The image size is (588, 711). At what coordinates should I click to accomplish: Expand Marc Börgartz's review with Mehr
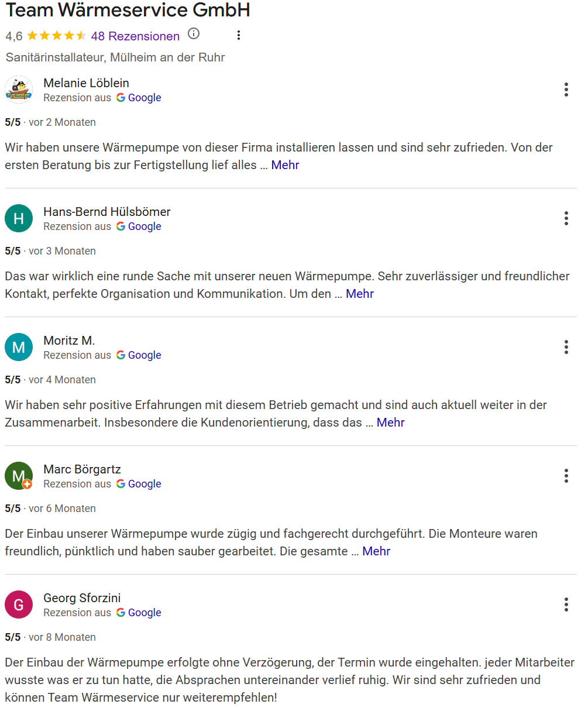click(x=376, y=551)
